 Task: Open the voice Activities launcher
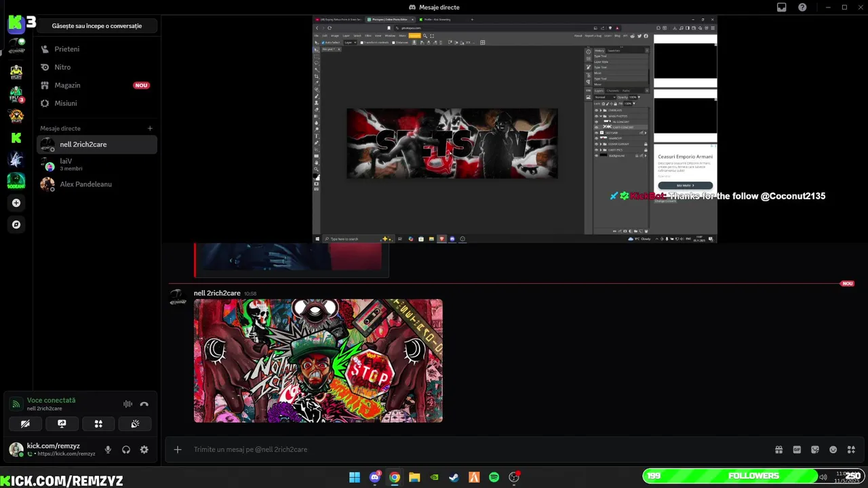[x=98, y=424]
